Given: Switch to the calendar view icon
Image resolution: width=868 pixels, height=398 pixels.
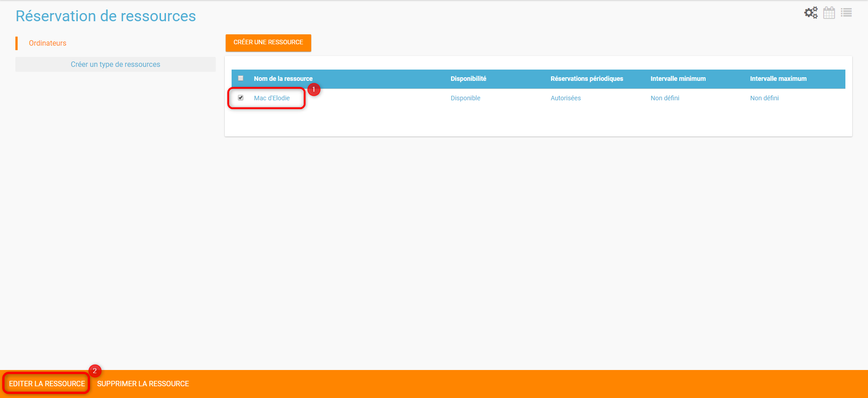Looking at the screenshot, I should click(829, 13).
